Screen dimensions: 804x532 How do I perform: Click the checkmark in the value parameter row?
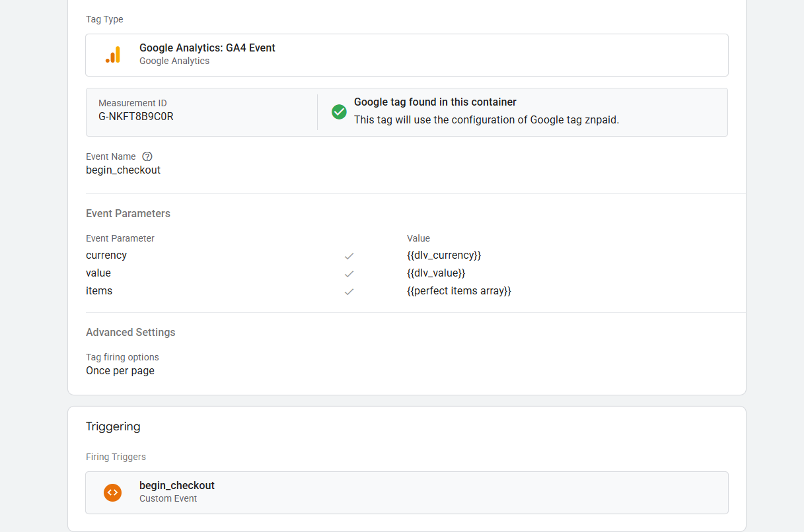click(x=349, y=274)
